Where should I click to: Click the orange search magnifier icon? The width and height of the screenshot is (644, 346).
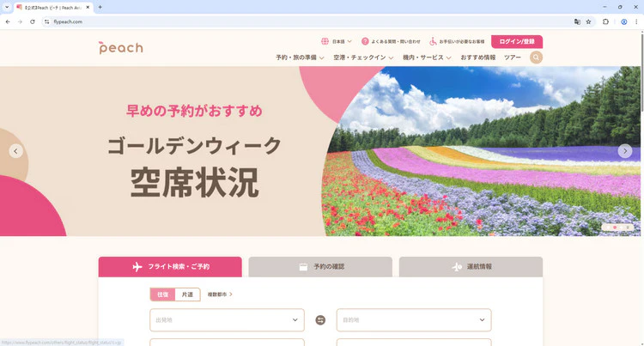coord(536,58)
